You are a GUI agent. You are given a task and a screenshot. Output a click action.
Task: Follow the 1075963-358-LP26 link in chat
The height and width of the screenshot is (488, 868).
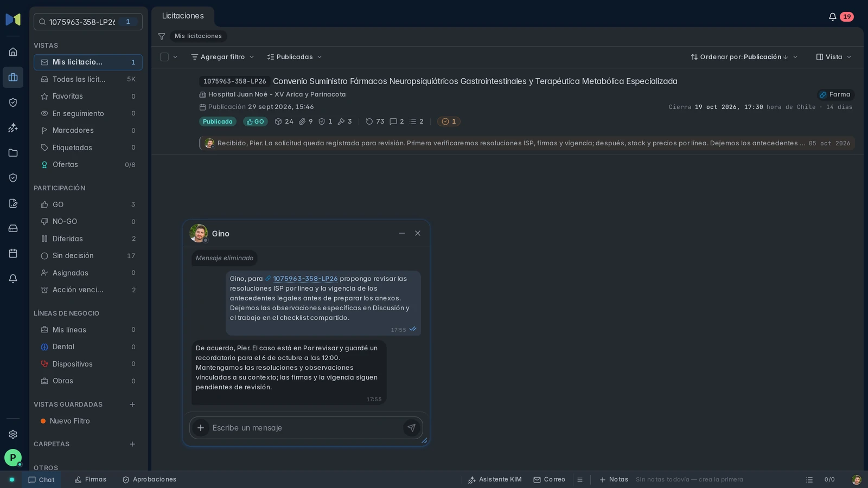pos(305,279)
